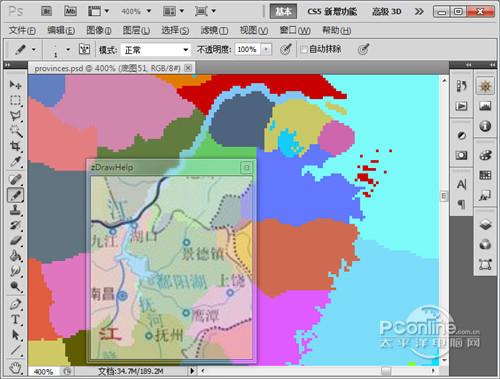Expand more workspaces with >> arrow
The image size is (500, 379).
pyautogui.click(x=419, y=12)
